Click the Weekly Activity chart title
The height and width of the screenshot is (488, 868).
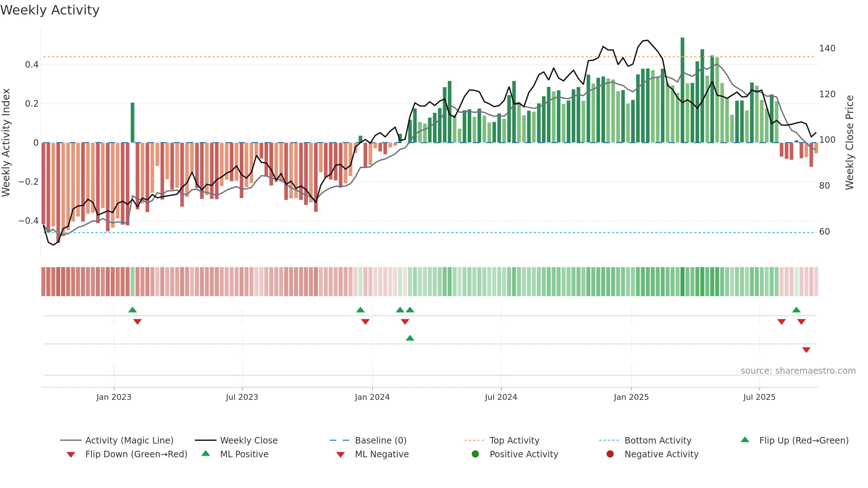click(x=50, y=10)
